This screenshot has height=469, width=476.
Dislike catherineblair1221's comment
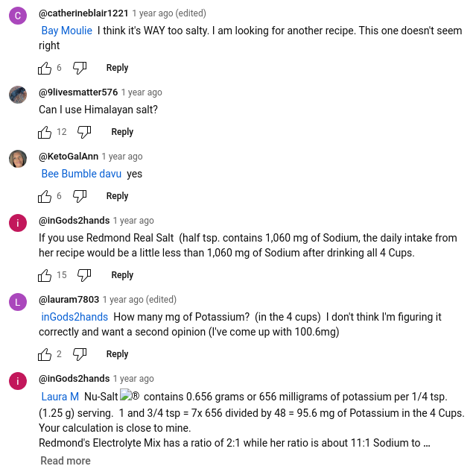coord(80,68)
